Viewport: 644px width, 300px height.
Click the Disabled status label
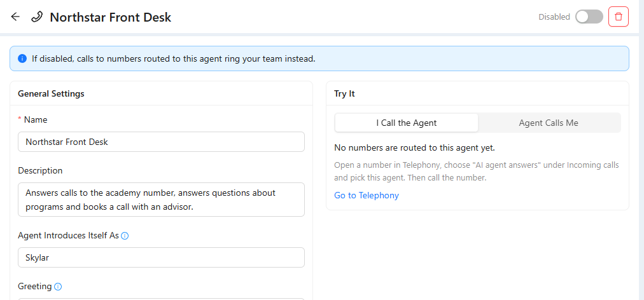pos(554,17)
